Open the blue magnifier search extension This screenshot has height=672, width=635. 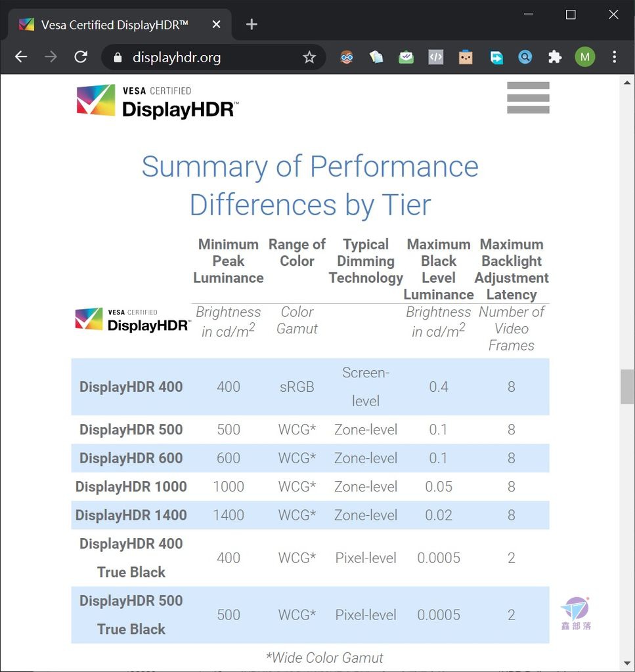(x=525, y=57)
